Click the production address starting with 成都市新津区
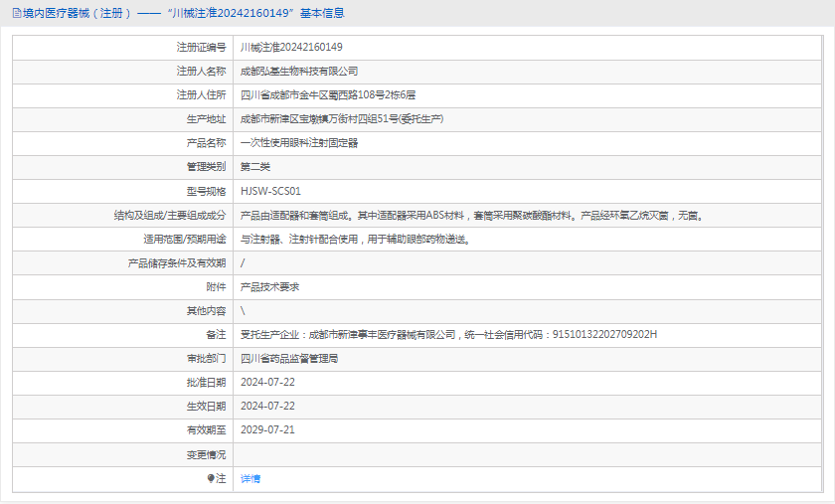This screenshot has width=835, height=504. pos(341,118)
